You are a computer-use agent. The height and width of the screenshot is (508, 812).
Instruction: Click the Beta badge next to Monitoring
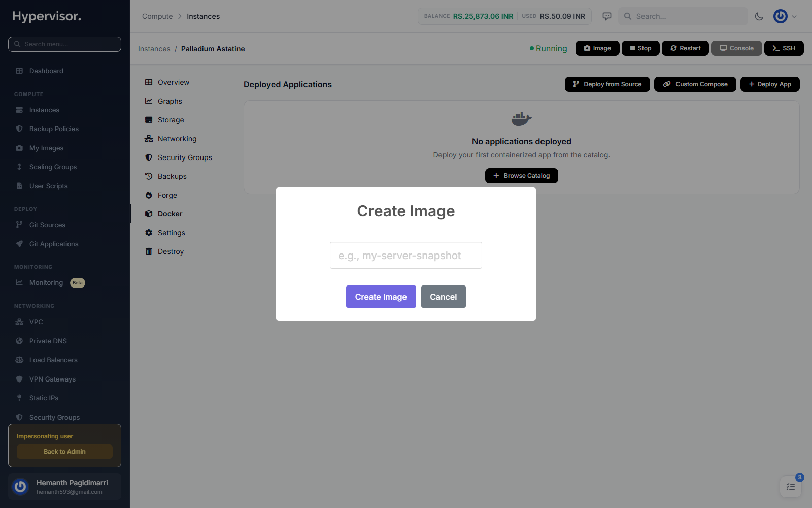(x=78, y=283)
